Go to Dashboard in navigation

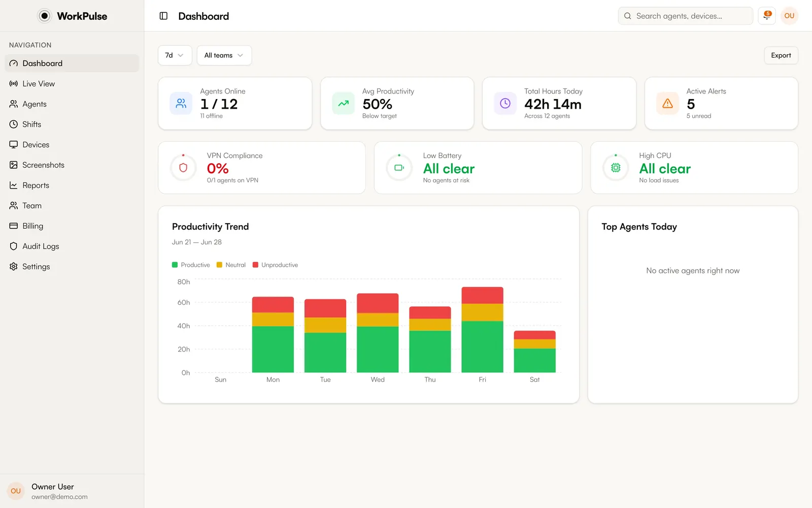72,63
